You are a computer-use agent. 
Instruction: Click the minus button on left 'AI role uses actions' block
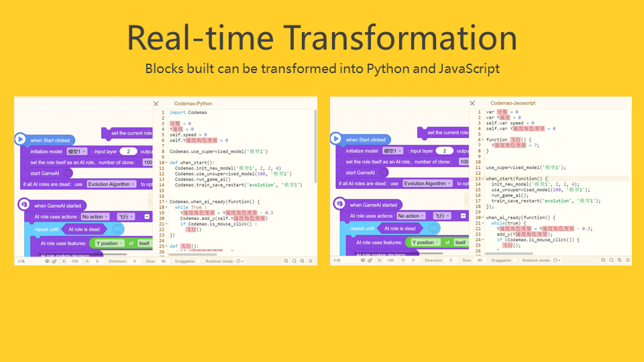[147, 217]
